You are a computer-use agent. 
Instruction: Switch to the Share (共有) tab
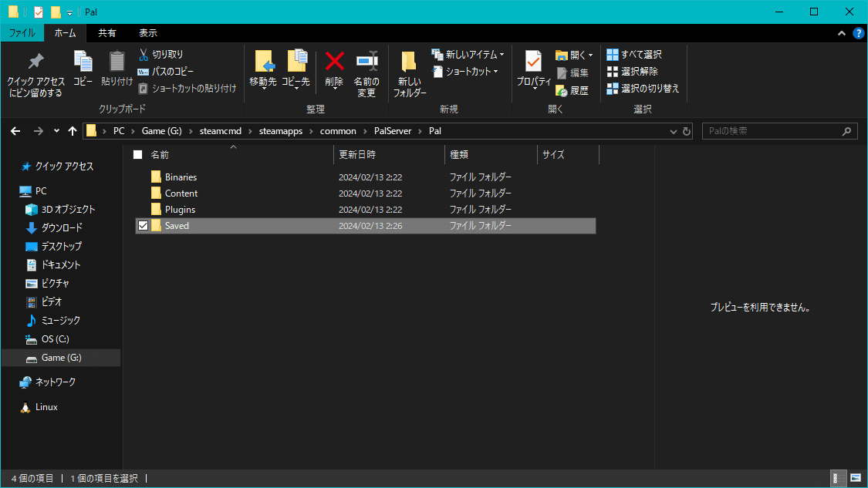click(106, 33)
